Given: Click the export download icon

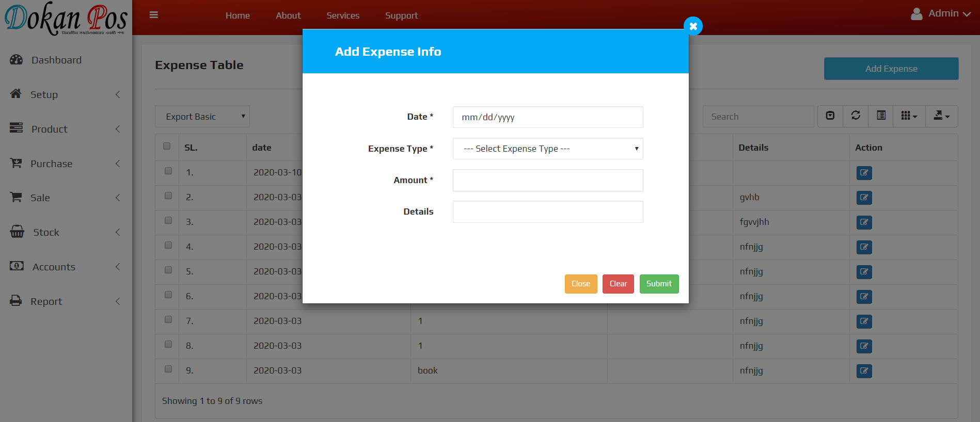Looking at the screenshot, I should point(941,116).
